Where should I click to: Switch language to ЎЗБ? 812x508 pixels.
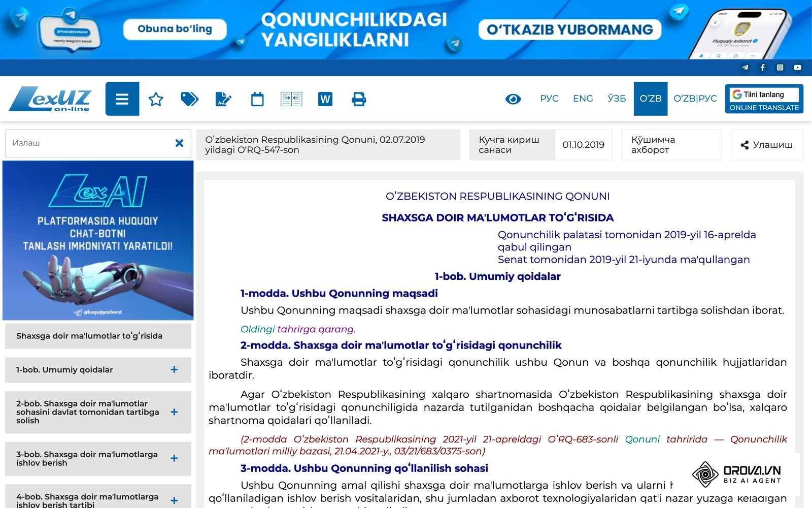[617, 99]
